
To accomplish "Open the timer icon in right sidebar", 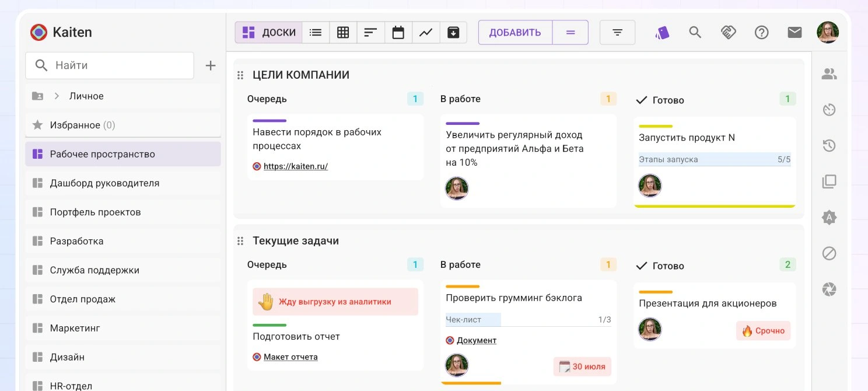I will coord(829,109).
